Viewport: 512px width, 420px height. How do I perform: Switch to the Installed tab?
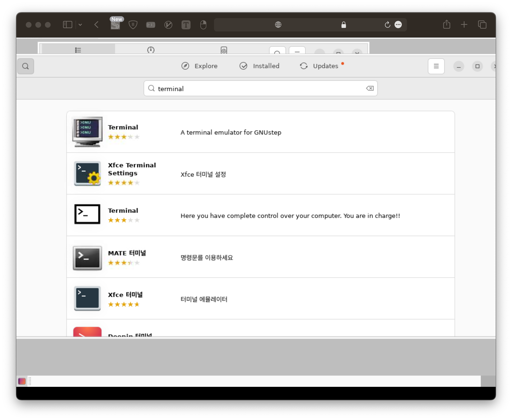click(259, 66)
